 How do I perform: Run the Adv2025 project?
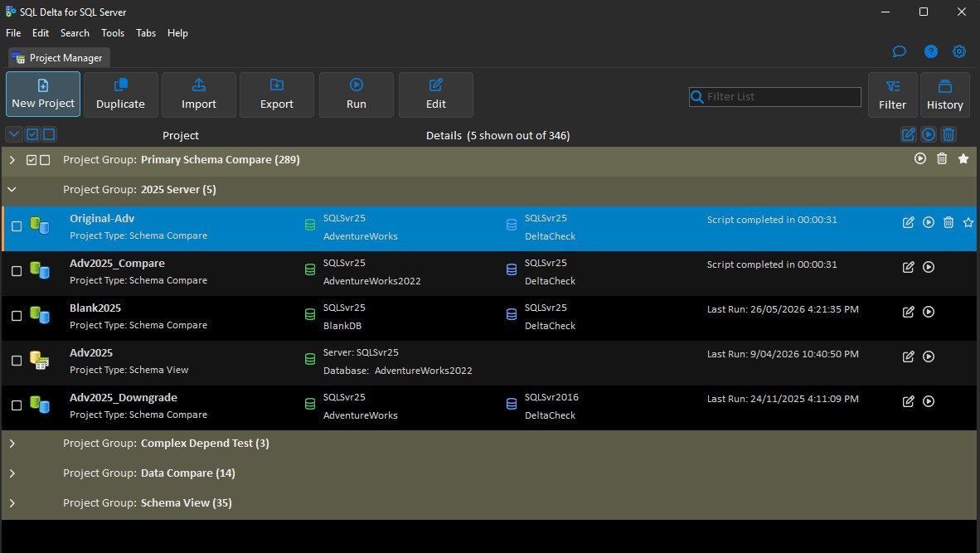pos(929,357)
